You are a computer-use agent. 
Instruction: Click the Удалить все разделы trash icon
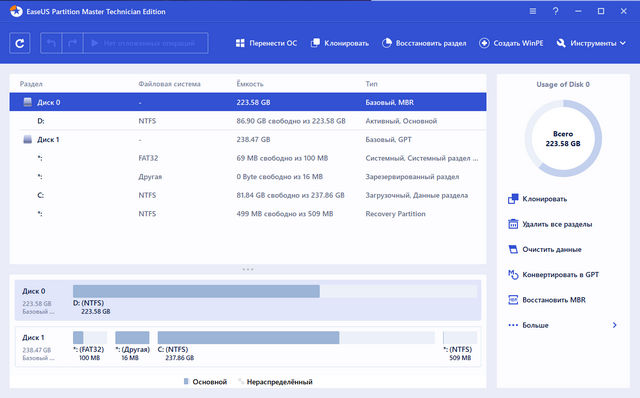(513, 224)
